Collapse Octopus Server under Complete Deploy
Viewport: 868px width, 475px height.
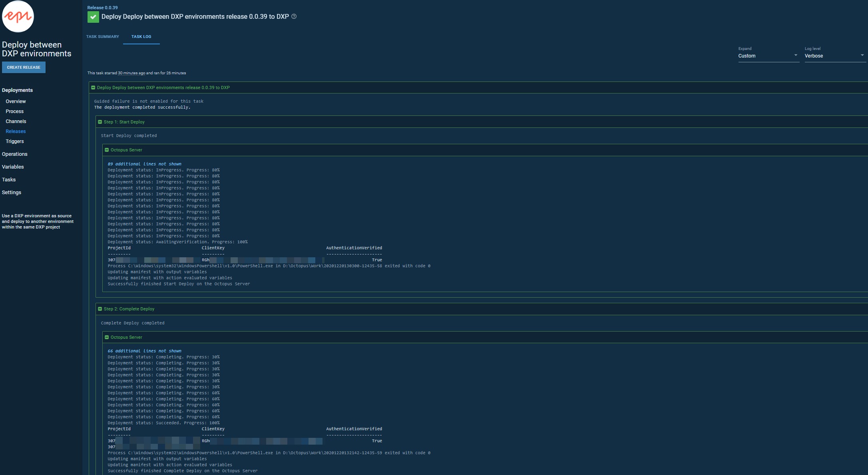pos(107,337)
